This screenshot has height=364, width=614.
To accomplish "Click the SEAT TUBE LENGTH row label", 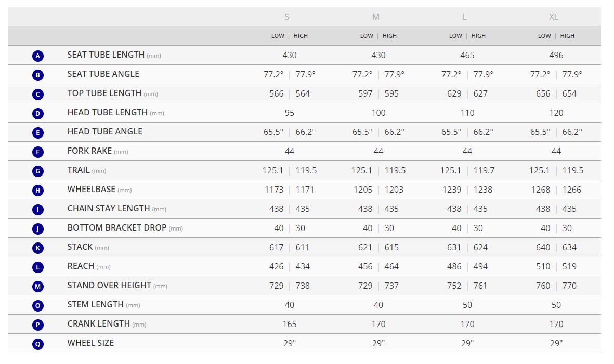I will [x=106, y=55].
